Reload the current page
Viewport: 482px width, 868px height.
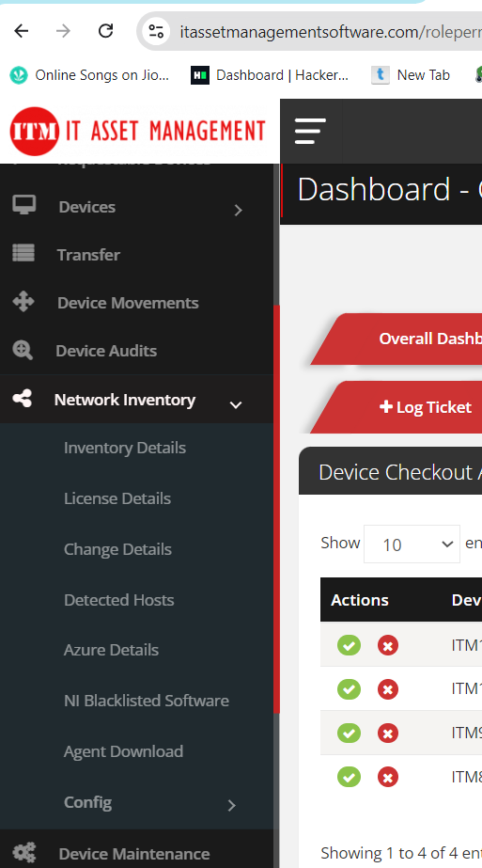105,31
